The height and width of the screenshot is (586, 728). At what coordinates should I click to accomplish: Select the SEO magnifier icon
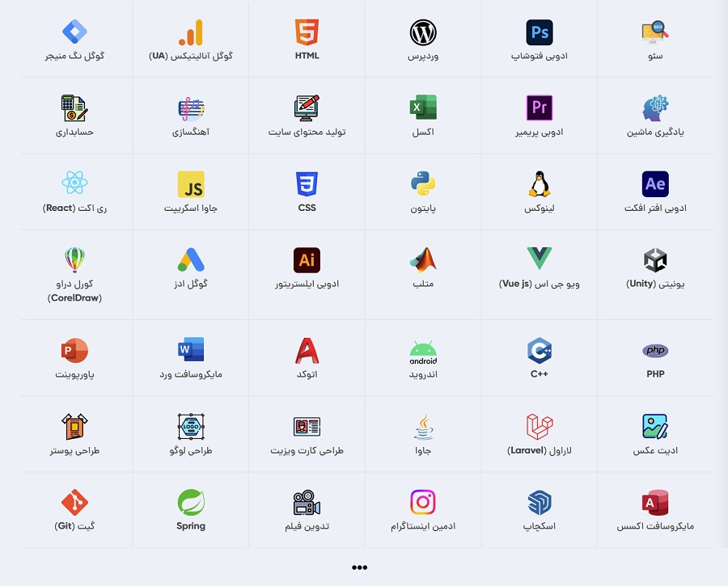[x=655, y=32]
